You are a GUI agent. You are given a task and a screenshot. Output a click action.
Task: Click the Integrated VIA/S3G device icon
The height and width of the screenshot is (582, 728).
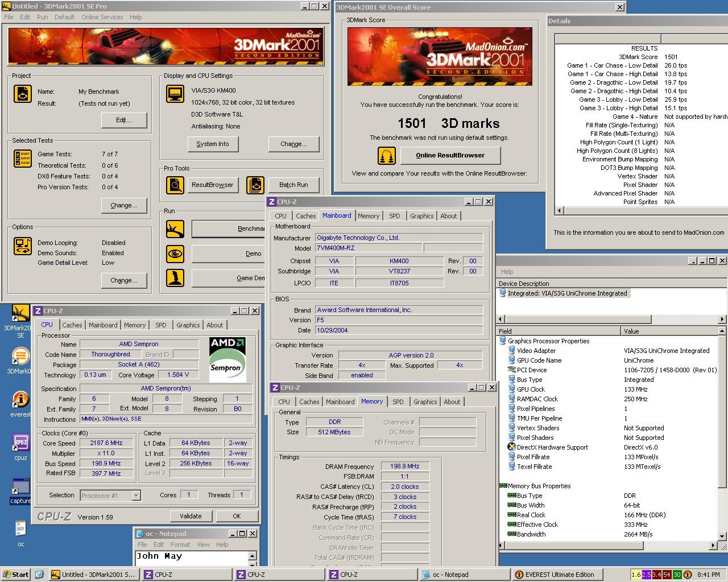503,293
